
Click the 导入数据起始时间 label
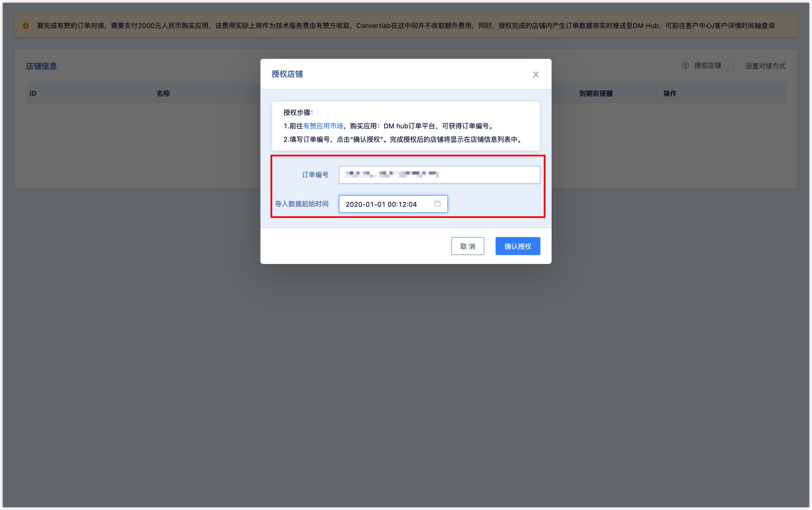[x=302, y=204]
